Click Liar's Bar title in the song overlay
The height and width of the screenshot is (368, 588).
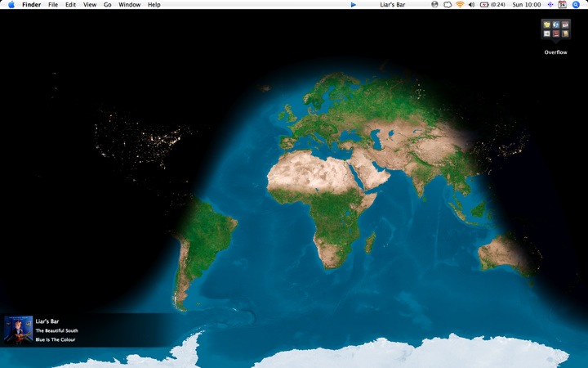(x=47, y=321)
